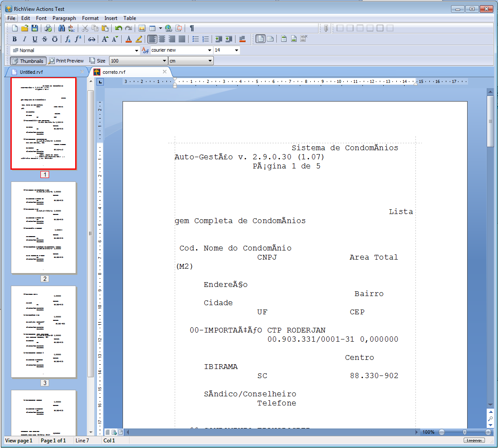Viewport: 498px width, 448px height.
Task: Align paragraph to the left
Action: point(152,39)
